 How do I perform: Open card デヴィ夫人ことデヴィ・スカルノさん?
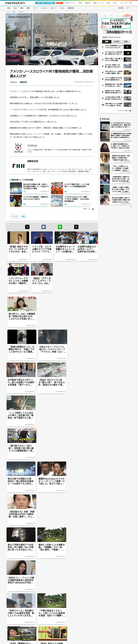[42, 278]
